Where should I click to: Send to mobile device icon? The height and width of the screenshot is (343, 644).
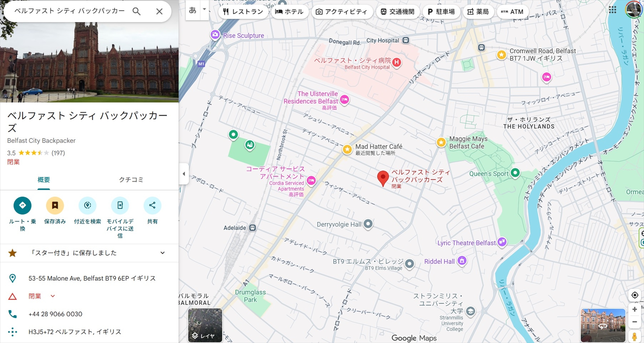(120, 205)
